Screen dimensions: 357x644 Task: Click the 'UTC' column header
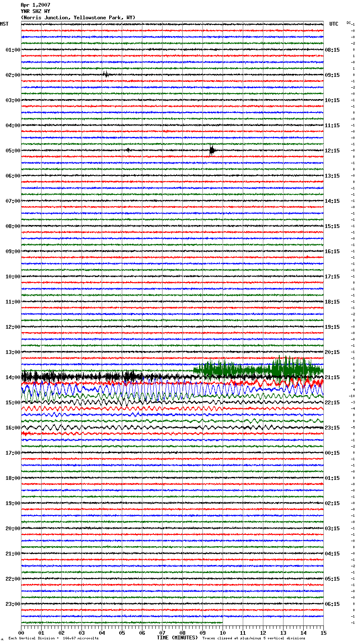pyautogui.click(x=334, y=24)
